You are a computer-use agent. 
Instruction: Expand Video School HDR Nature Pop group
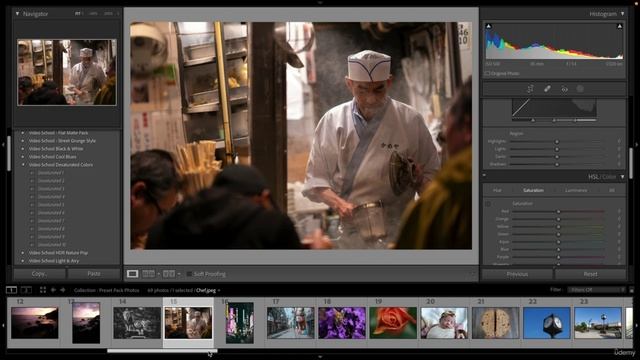(x=23, y=253)
